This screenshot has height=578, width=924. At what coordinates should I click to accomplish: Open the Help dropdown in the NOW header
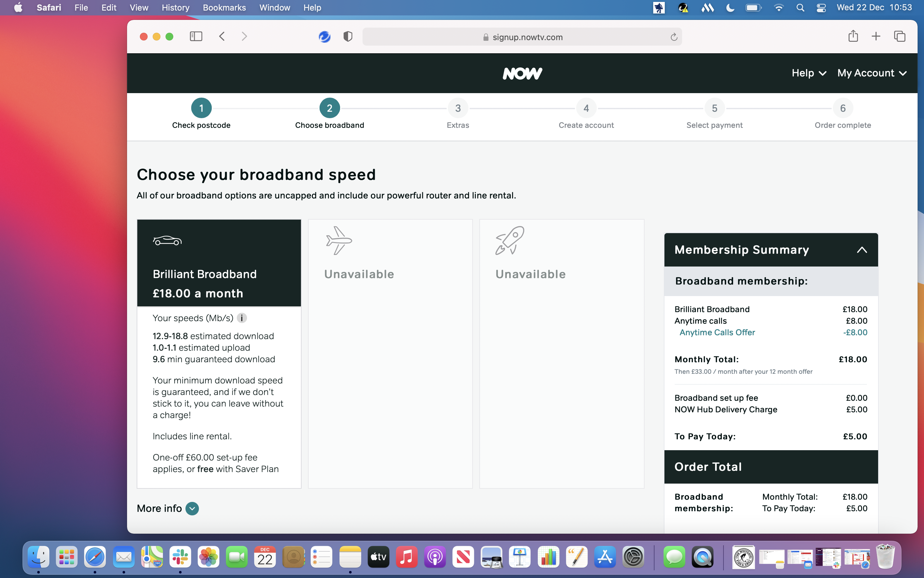click(809, 73)
